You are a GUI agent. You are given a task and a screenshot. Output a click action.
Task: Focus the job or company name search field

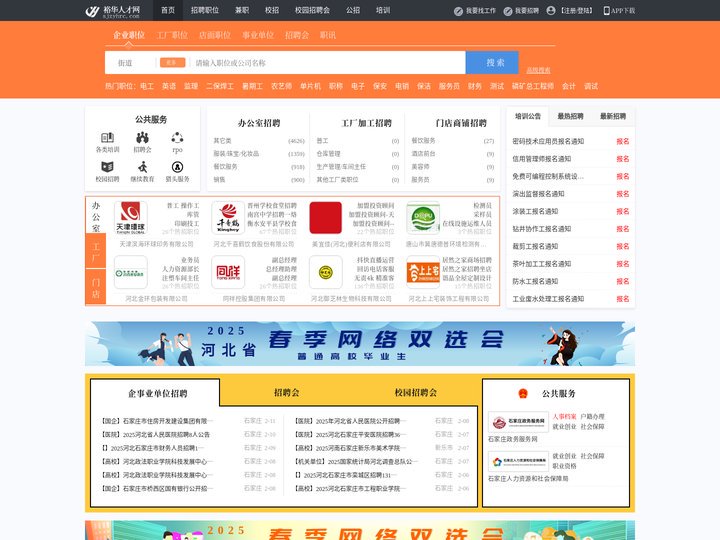(x=328, y=62)
